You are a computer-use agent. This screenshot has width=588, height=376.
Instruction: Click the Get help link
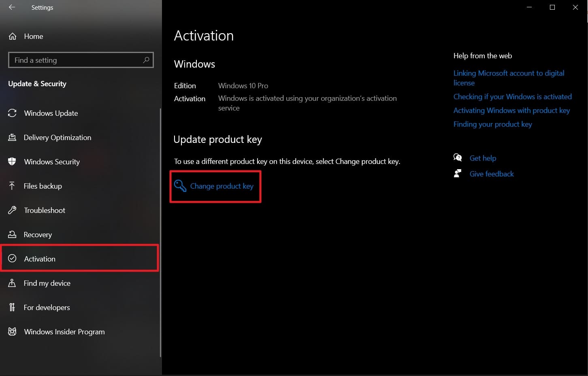point(483,158)
